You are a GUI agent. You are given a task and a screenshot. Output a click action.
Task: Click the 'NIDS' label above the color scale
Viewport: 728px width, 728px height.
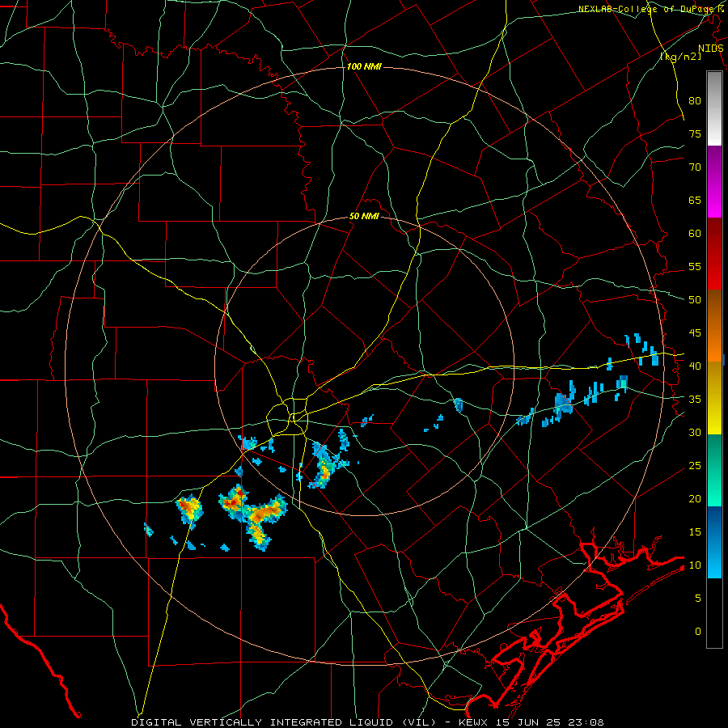[710, 49]
